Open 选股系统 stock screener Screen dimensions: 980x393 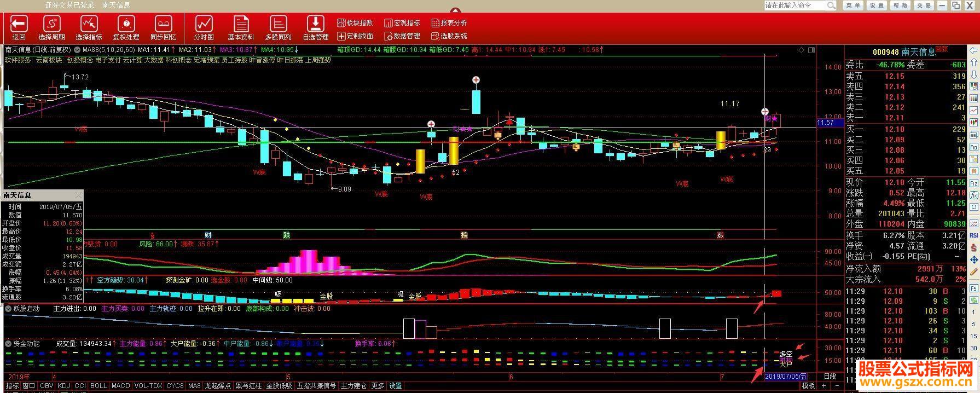tap(449, 36)
